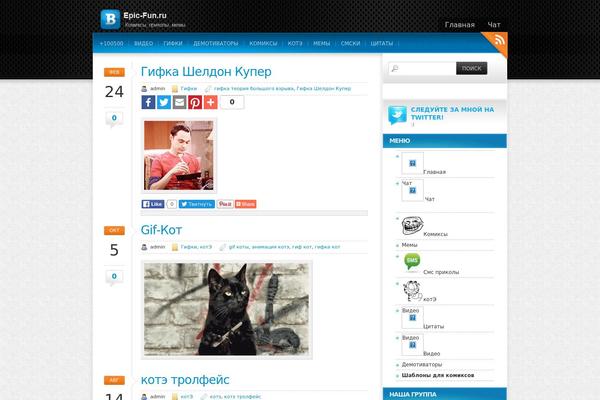This screenshot has width=600, height=400.
Task: Share Sheldon post via Pinterest square icon
Action: click(195, 102)
